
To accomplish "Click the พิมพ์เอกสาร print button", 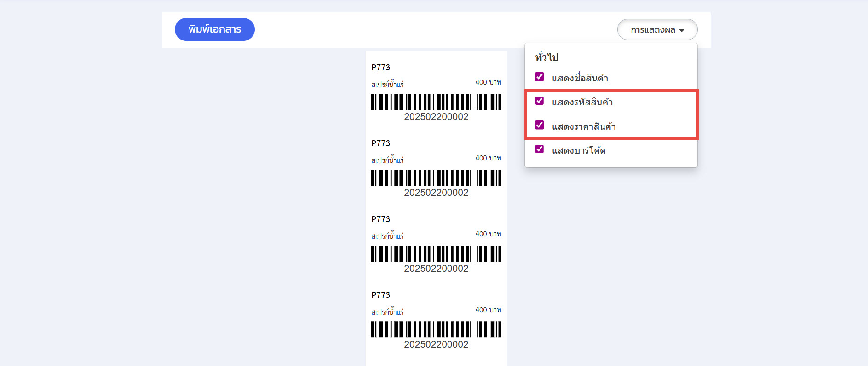I will (214, 29).
